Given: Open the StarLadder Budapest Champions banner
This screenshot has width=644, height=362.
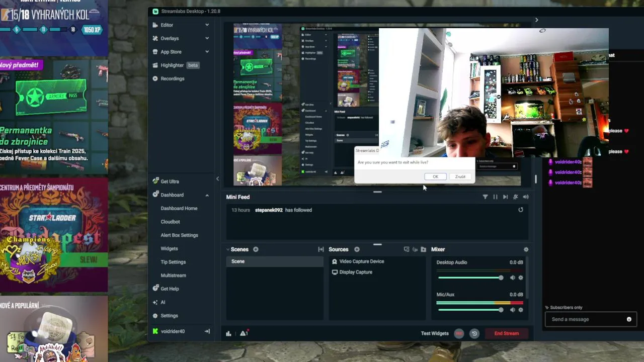Looking at the screenshot, I should tap(53, 235).
